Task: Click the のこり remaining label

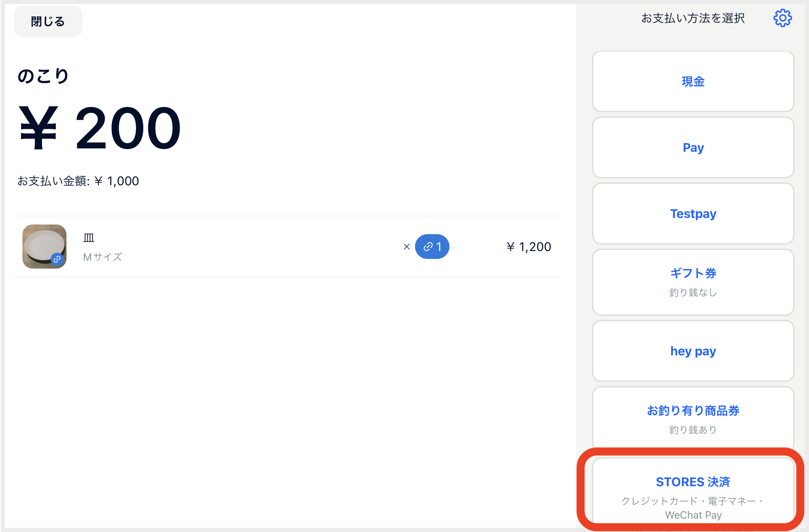Action: tap(43, 76)
